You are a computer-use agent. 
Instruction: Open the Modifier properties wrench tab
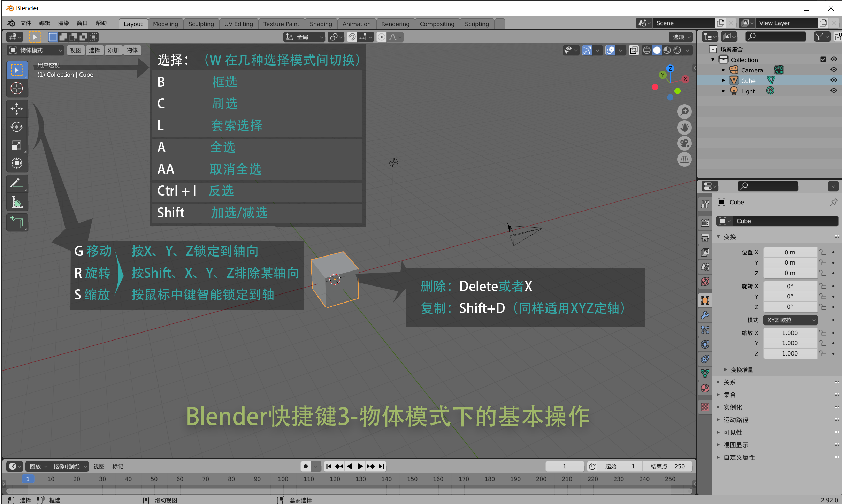click(x=705, y=315)
